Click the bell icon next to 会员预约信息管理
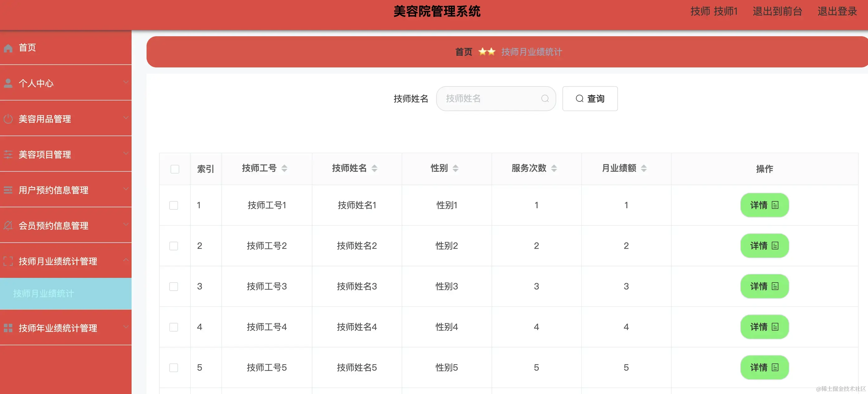 tap(8, 225)
